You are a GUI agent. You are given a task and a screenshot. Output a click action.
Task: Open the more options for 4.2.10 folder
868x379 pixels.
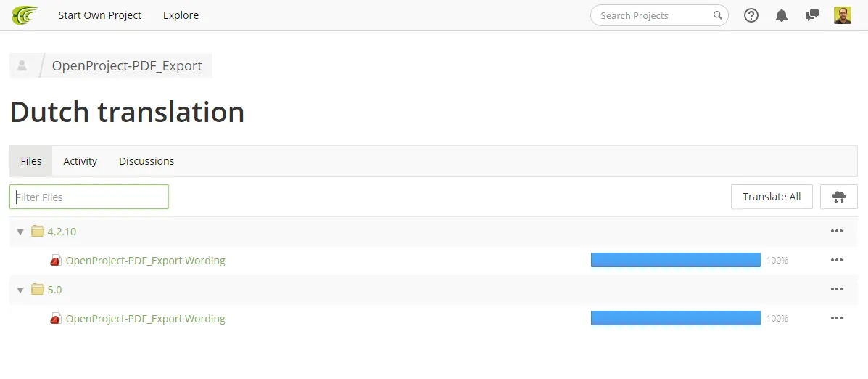point(836,231)
